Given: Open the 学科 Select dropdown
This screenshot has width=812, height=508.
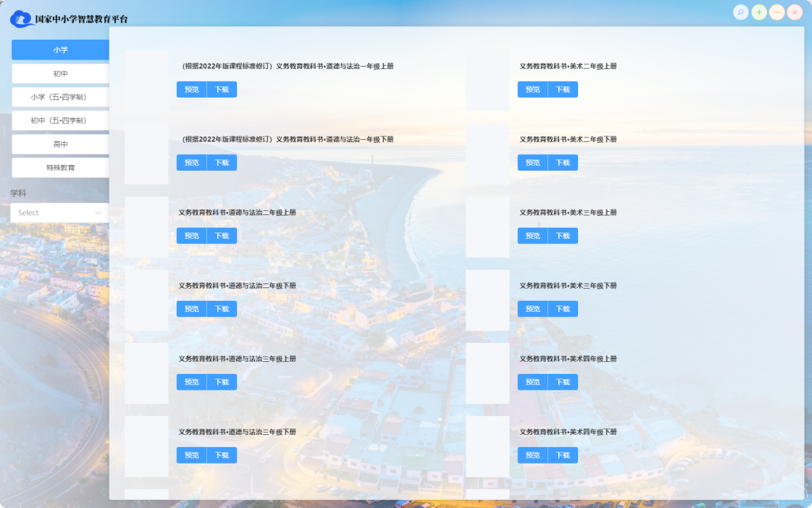Looking at the screenshot, I should (x=60, y=213).
